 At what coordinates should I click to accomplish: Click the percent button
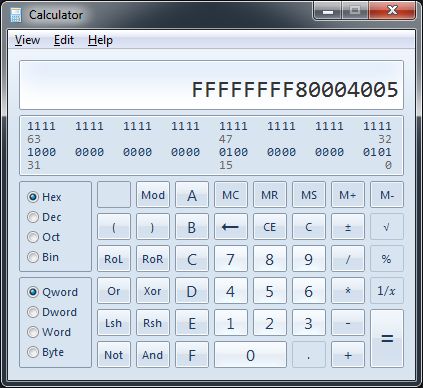pos(387,259)
